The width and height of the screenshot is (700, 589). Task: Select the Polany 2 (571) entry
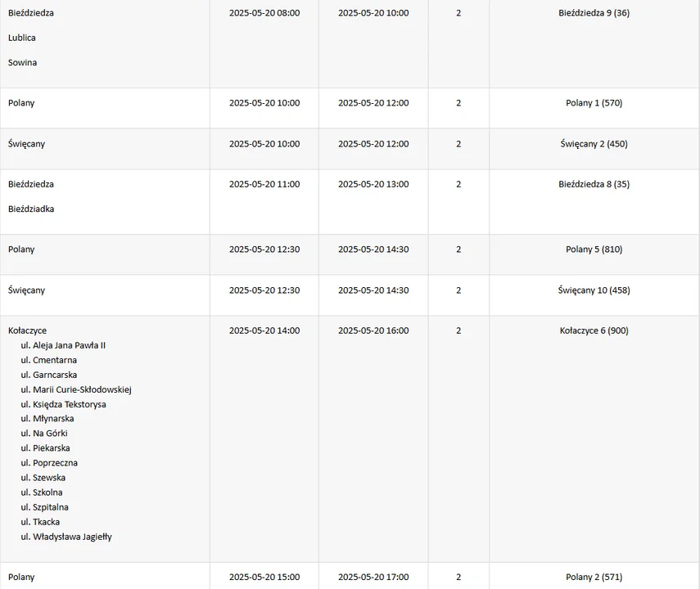point(594,577)
